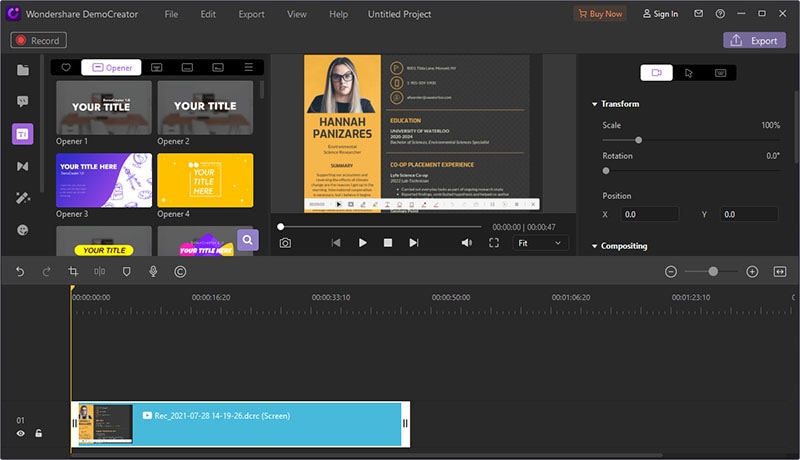
Task: Select the Opener 2 template thumbnail
Action: pyautogui.click(x=205, y=108)
